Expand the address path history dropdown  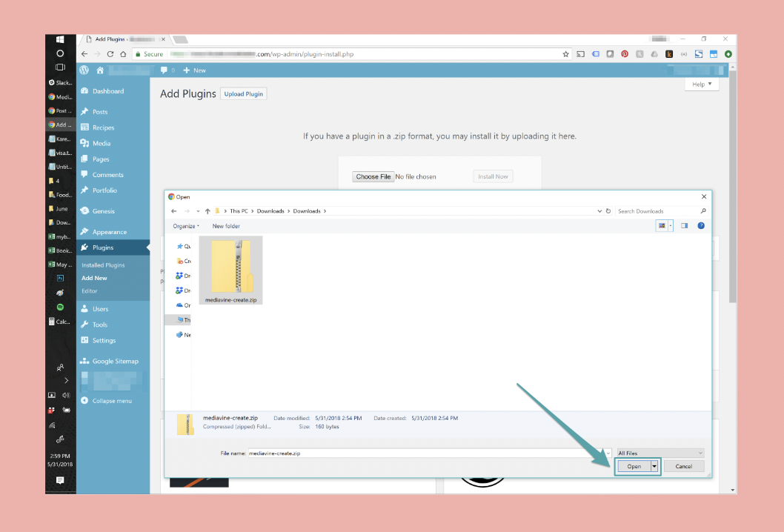[x=599, y=211]
